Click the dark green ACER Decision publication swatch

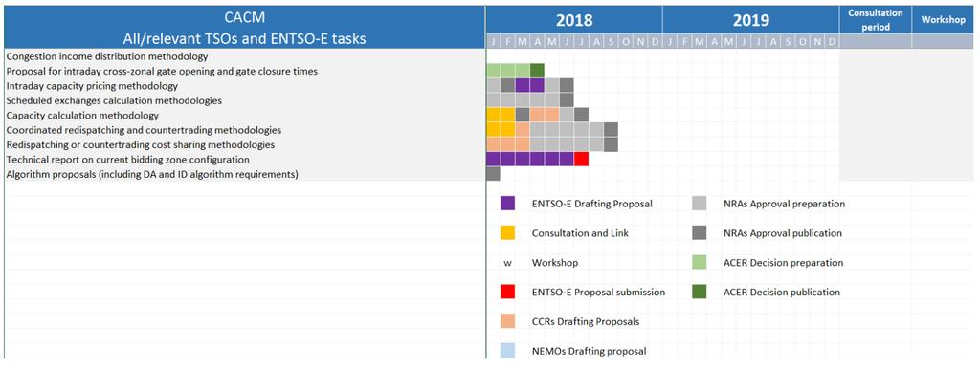tap(700, 292)
